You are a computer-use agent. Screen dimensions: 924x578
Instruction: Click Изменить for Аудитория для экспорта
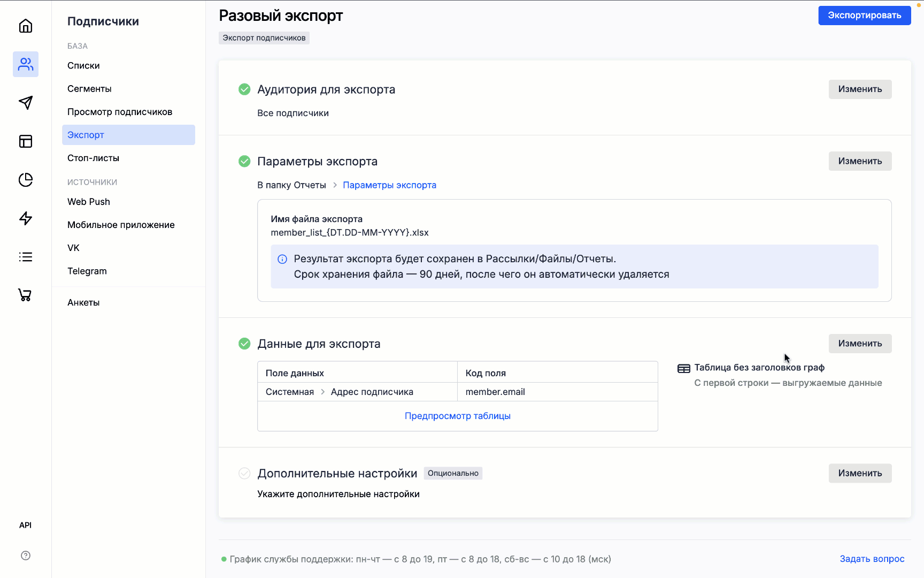[x=860, y=89]
